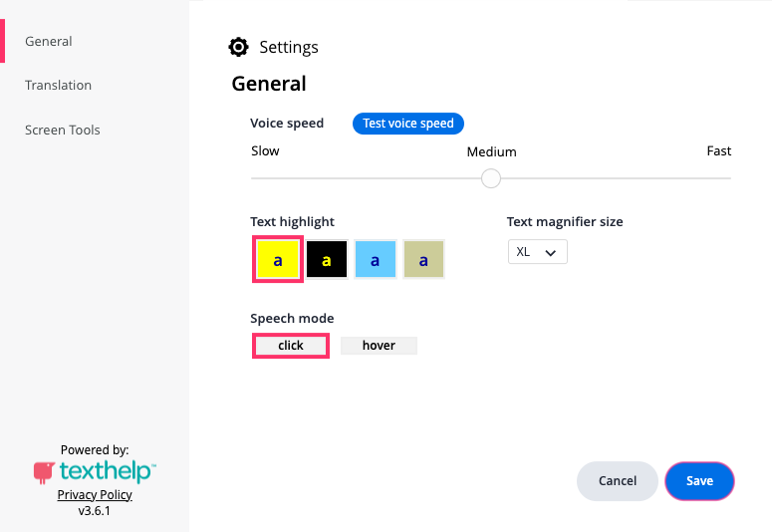772x532 pixels.
Task: Click the voice speed slider handle
Action: tap(490, 178)
